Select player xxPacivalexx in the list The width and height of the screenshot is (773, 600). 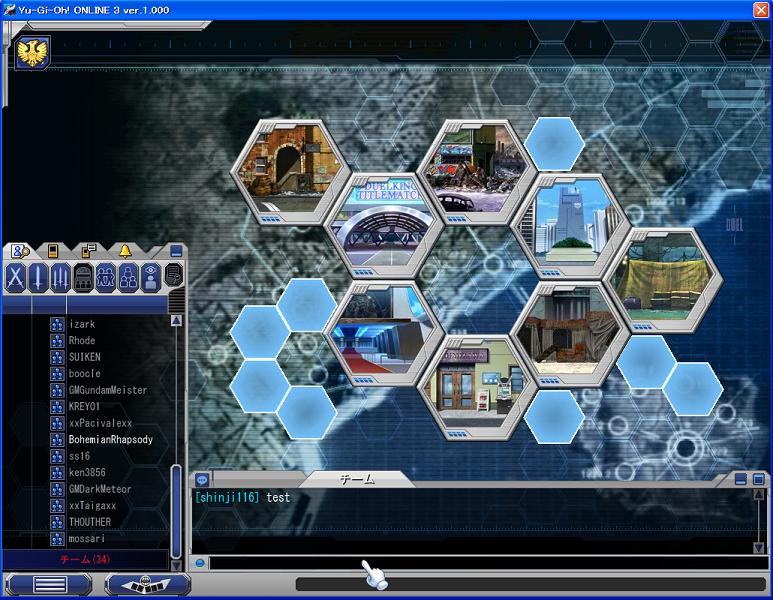100,423
